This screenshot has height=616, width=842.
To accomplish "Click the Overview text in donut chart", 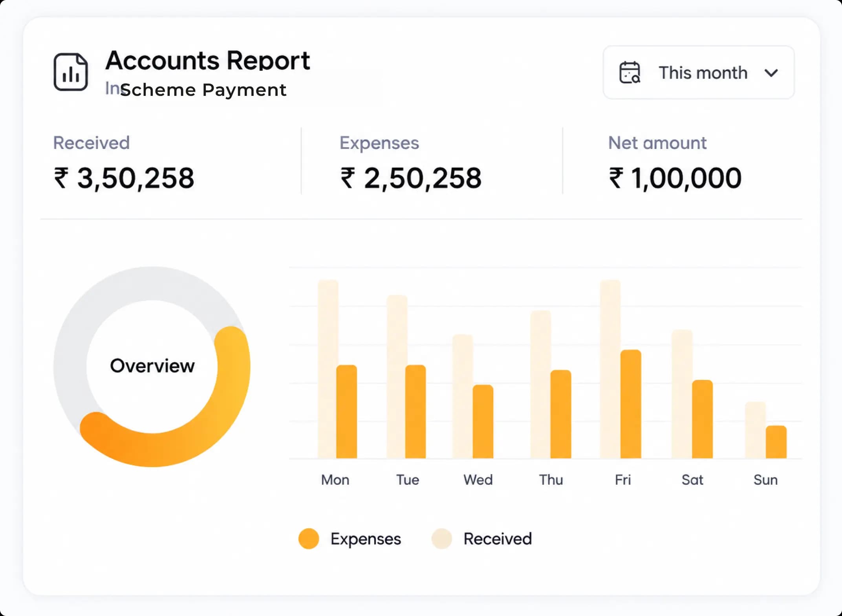I will (152, 366).
